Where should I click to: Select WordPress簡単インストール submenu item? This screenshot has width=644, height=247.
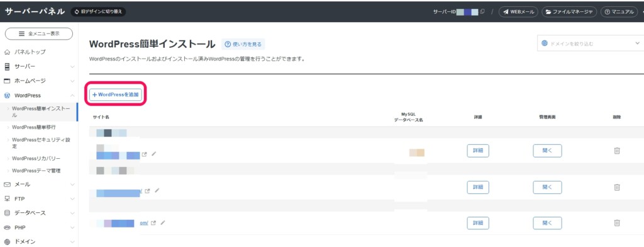[x=38, y=112]
